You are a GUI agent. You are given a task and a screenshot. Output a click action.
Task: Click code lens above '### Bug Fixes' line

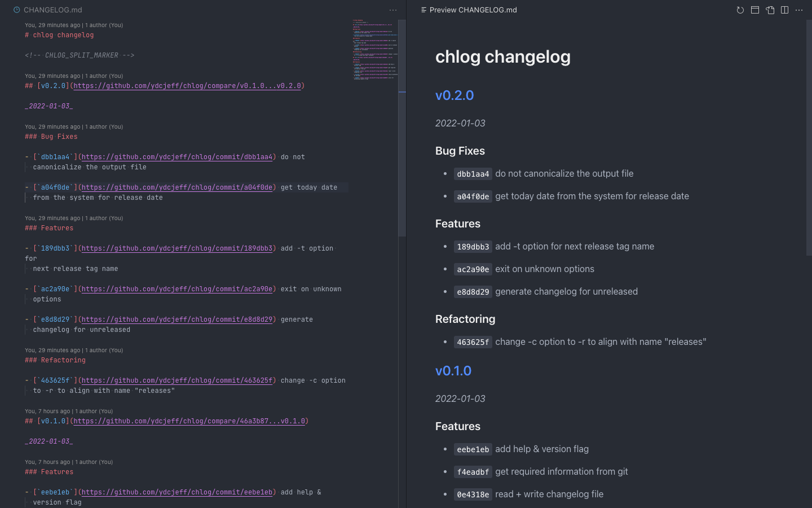click(74, 127)
